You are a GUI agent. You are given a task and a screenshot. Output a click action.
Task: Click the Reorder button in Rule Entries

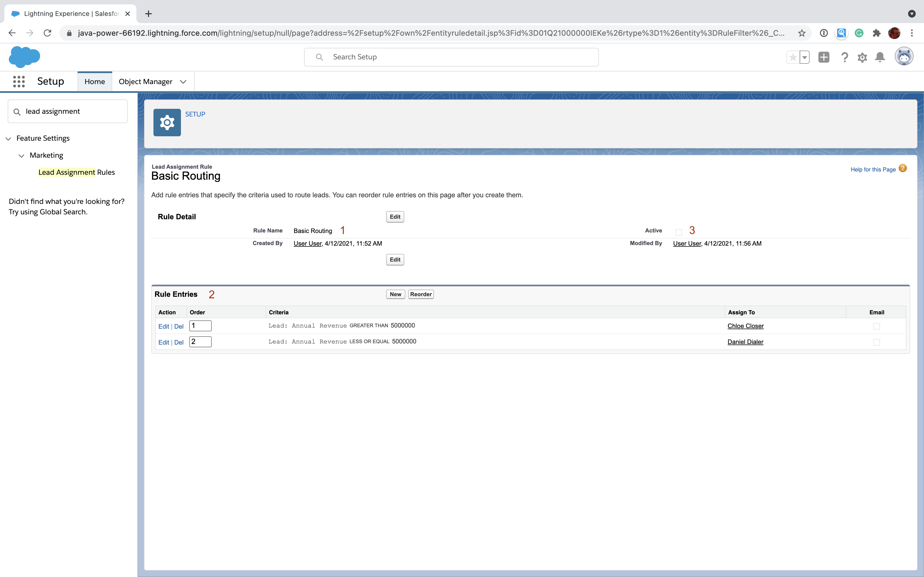421,294
